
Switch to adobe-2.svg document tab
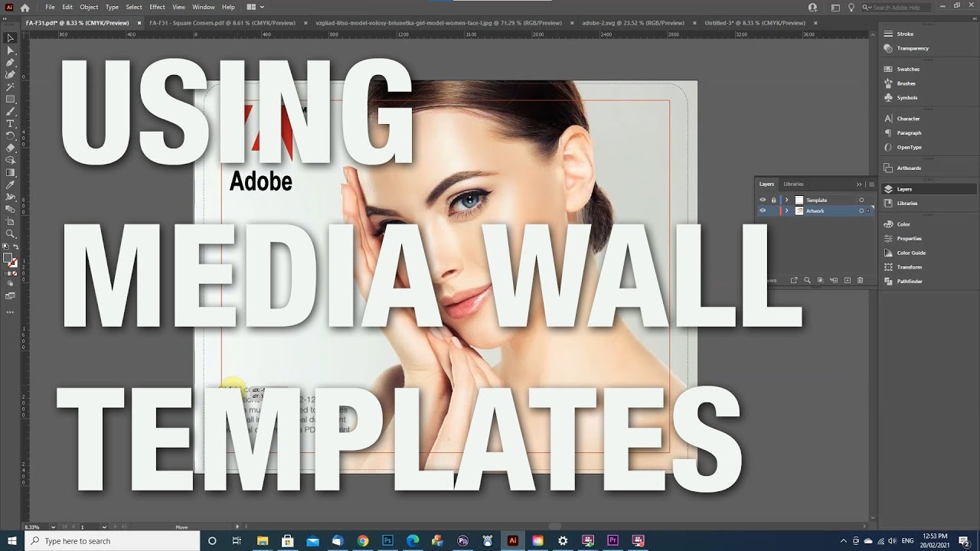pos(633,23)
